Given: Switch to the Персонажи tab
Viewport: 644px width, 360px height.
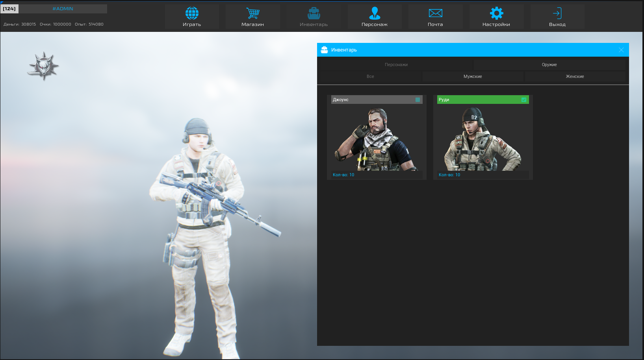Looking at the screenshot, I should click(x=396, y=65).
